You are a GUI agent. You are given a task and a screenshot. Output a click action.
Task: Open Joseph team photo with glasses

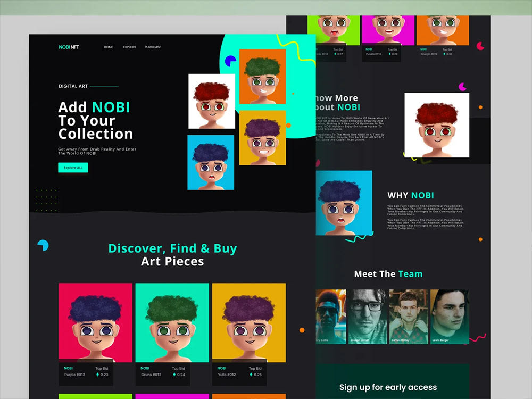[x=368, y=317]
